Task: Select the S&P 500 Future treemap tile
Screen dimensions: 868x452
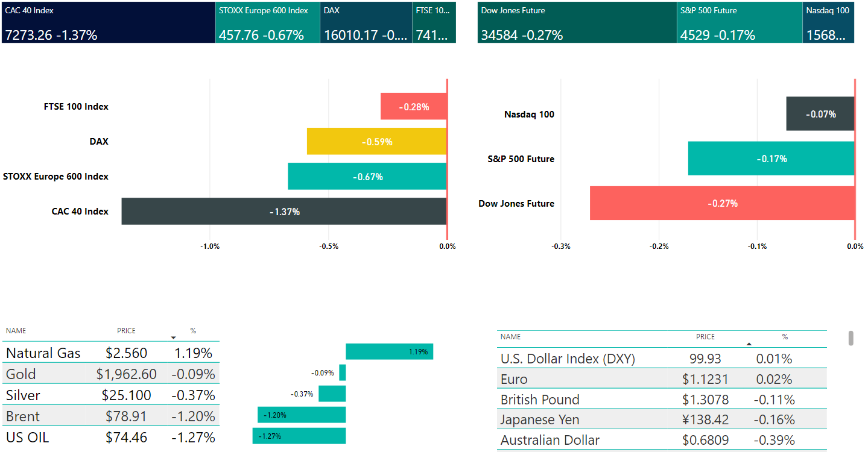Action: (740, 22)
